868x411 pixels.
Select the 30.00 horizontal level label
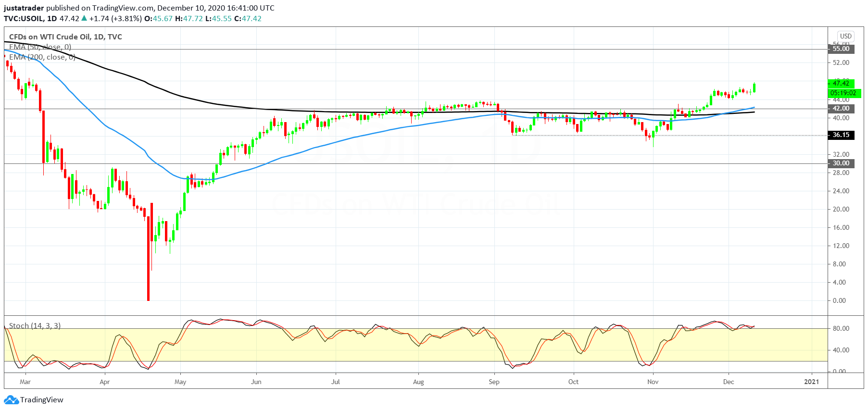[841, 163]
